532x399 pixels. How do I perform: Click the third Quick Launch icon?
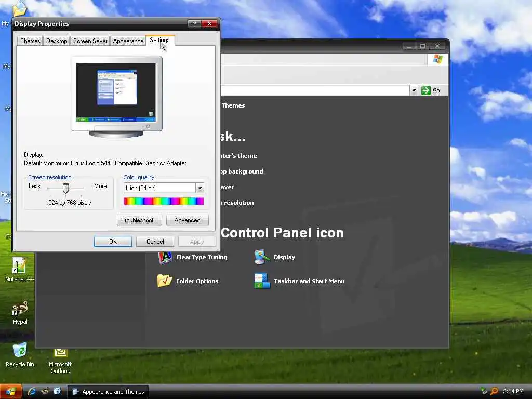pos(57,391)
